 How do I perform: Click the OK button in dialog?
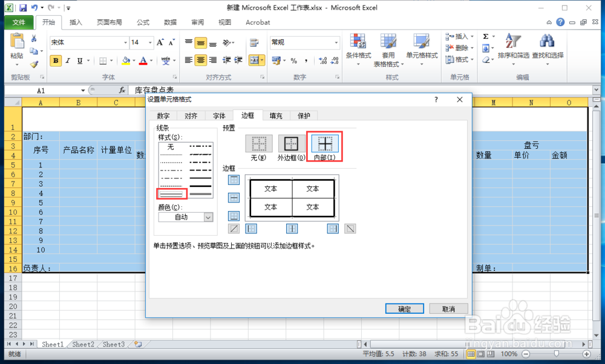tap(404, 309)
